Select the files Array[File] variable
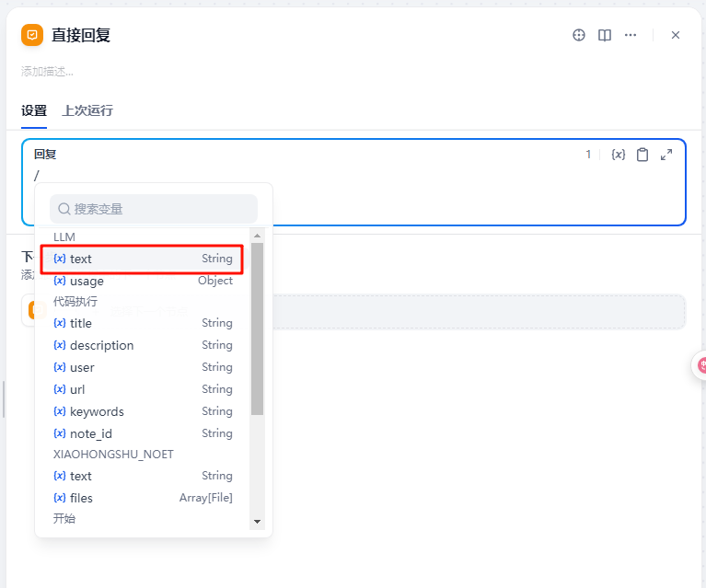This screenshot has width=706, height=588. [x=143, y=498]
